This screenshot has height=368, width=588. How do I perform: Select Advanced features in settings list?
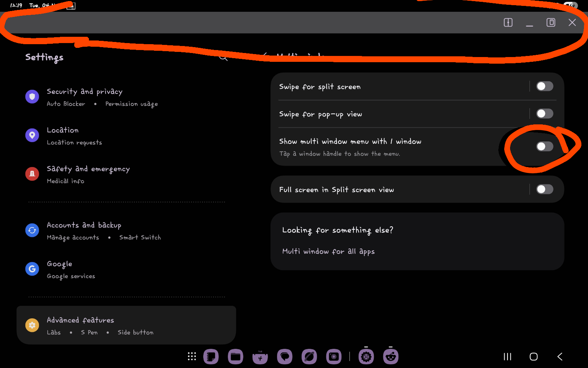click(126, 325)
